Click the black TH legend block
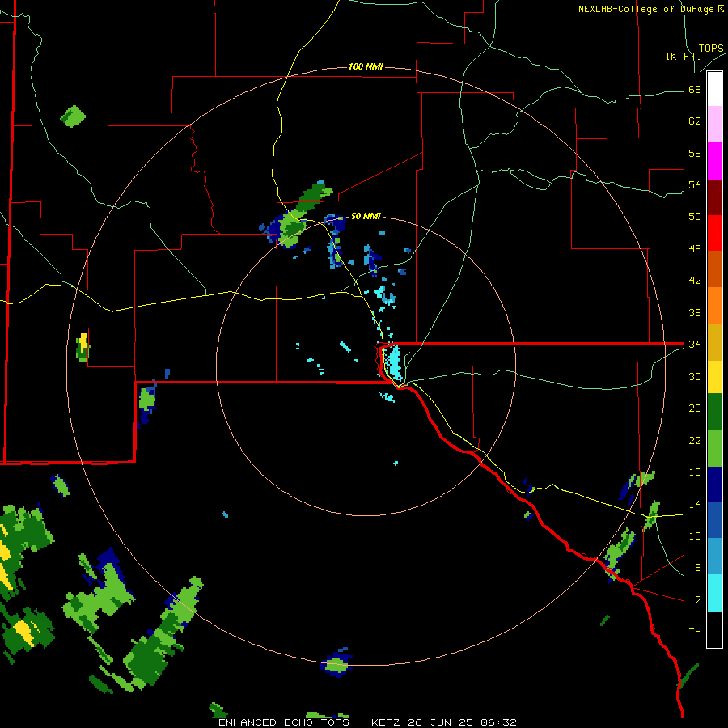 tap(714, 629)
